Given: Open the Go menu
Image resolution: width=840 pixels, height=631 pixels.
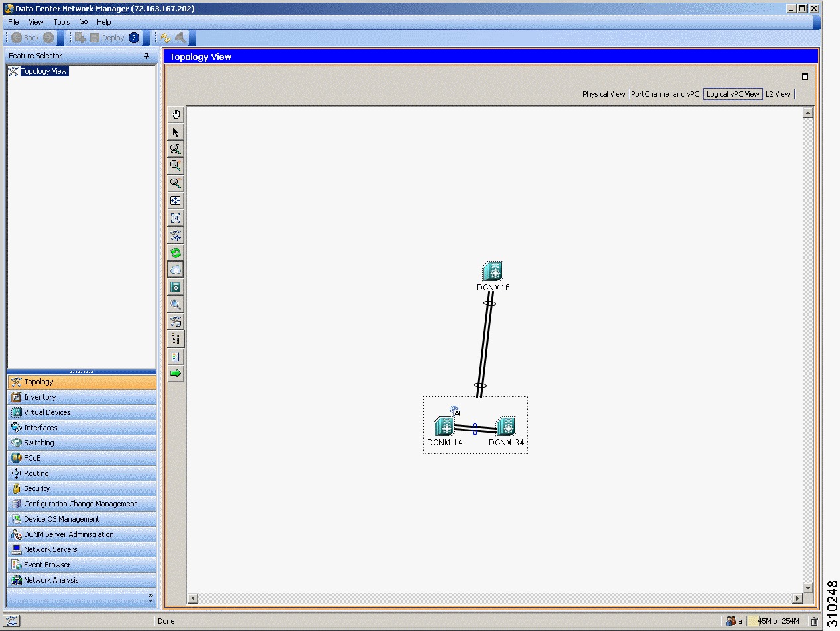Looking at the screenshot, I should click(x=84, y=22).
